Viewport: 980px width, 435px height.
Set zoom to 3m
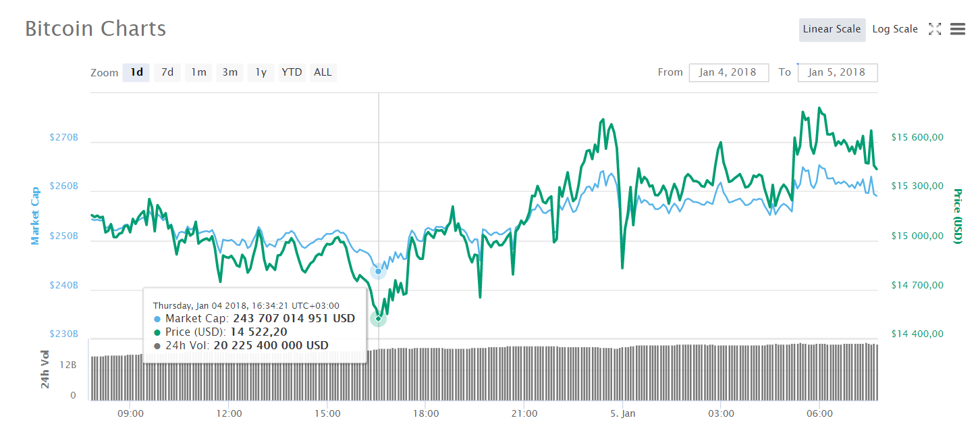(x=230, y=72)
